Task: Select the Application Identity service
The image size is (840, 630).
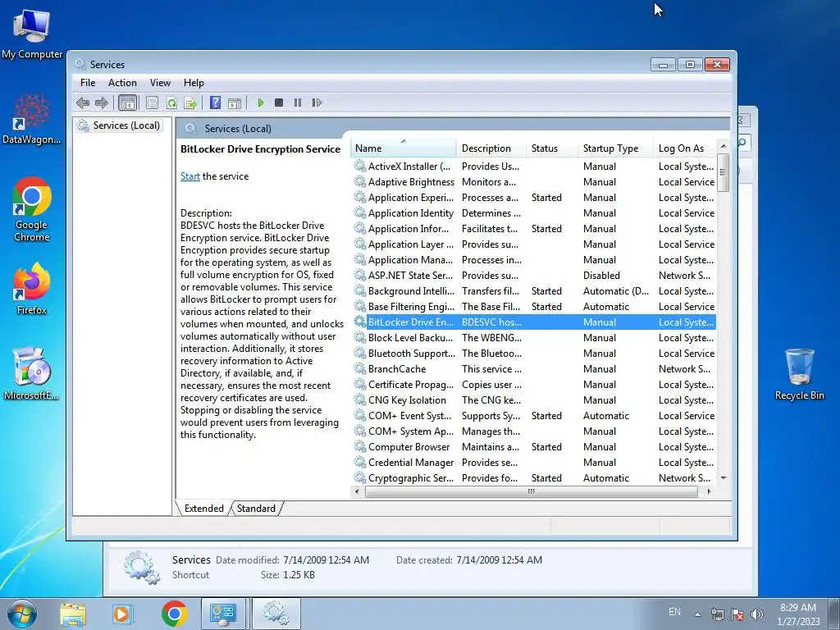Action: 534,213
